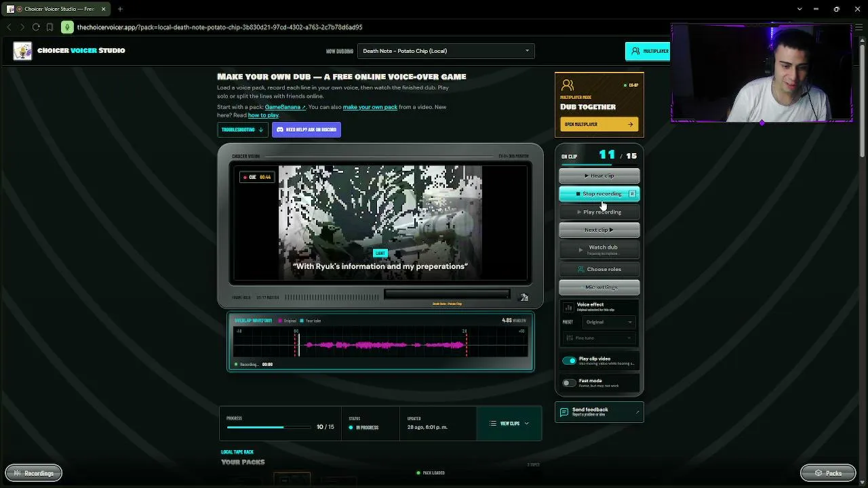Enable the Fast mode switch

[x=569, y=383]
